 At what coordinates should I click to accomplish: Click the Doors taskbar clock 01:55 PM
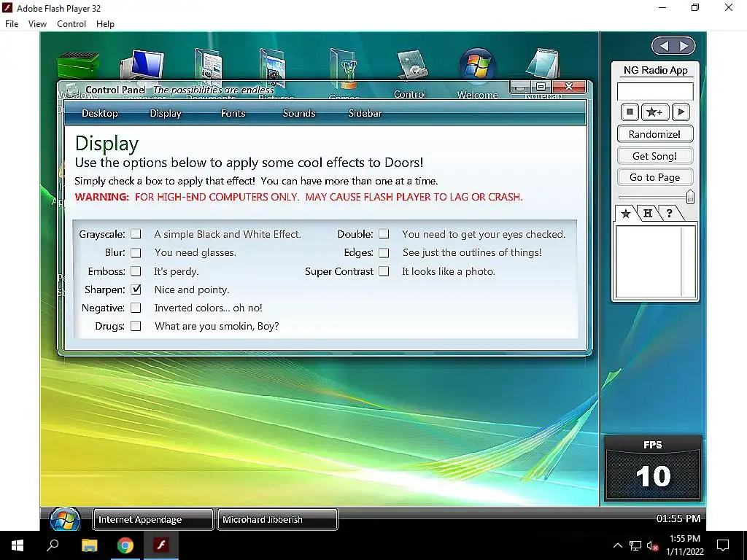tap(678, 518)
